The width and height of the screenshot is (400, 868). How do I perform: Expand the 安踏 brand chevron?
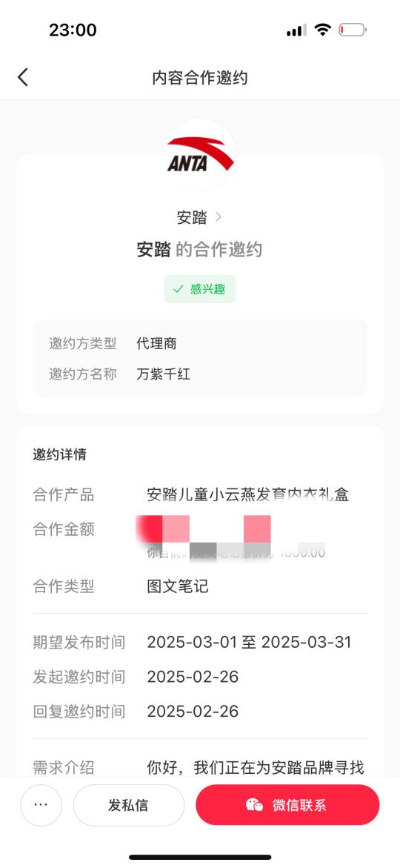(219, 217)
